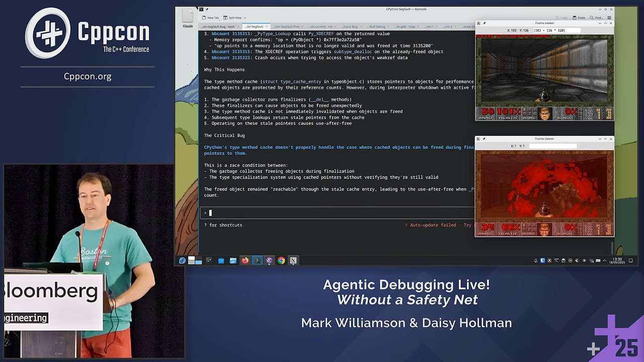This screenshot has height=362, width=644.
Task: Open the system settings taskbar icon
Action: (x=209, y=260)
